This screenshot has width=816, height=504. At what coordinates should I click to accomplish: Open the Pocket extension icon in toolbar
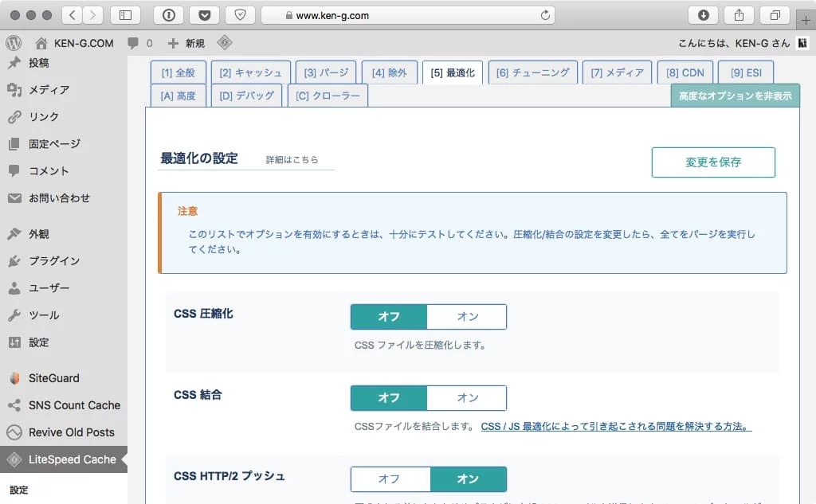tap(205, 15)
